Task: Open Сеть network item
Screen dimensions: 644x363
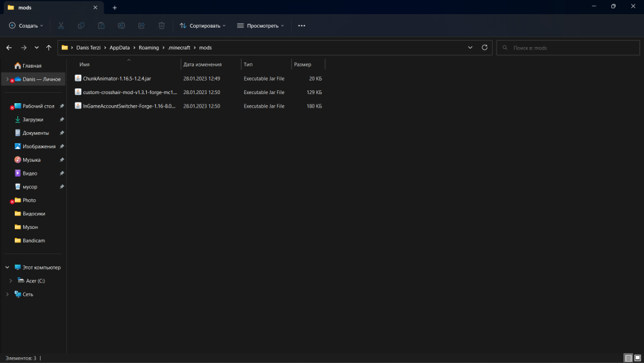Action: [28, 295]
